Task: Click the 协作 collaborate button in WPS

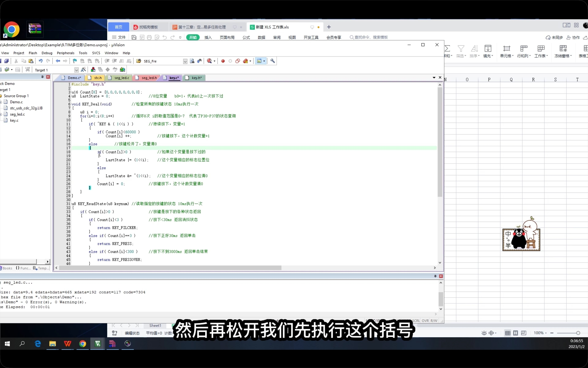Action: tap(573, 37)
